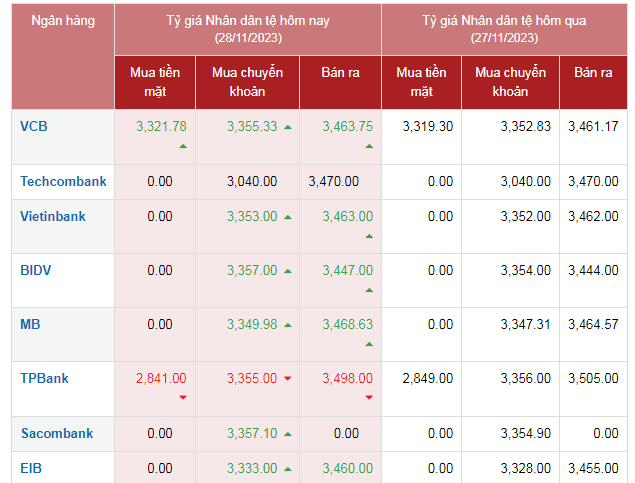Open the VCB bank link
This screenshot has height=483, width=635.
pos(34,127)
